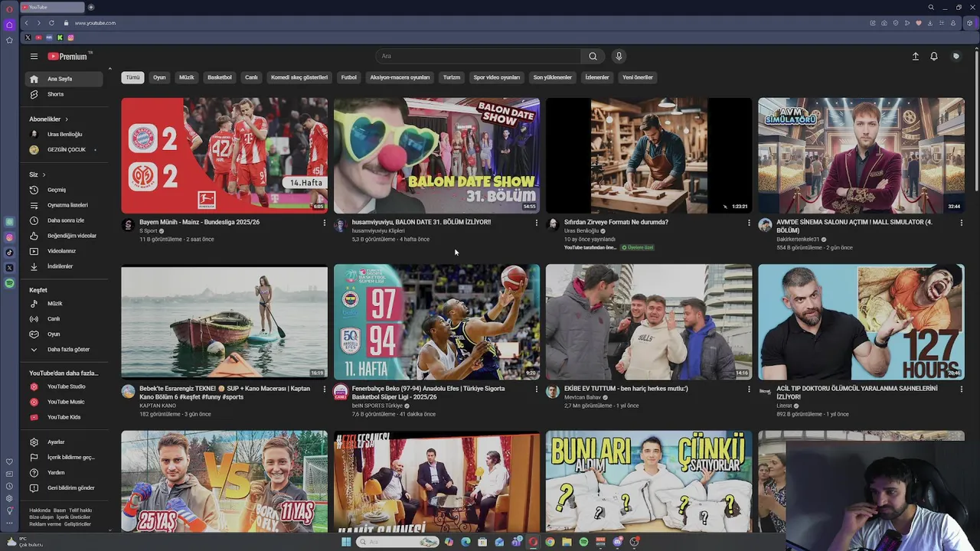Open options menu for Sıfırdan Zirveye video

click(749, 223)
